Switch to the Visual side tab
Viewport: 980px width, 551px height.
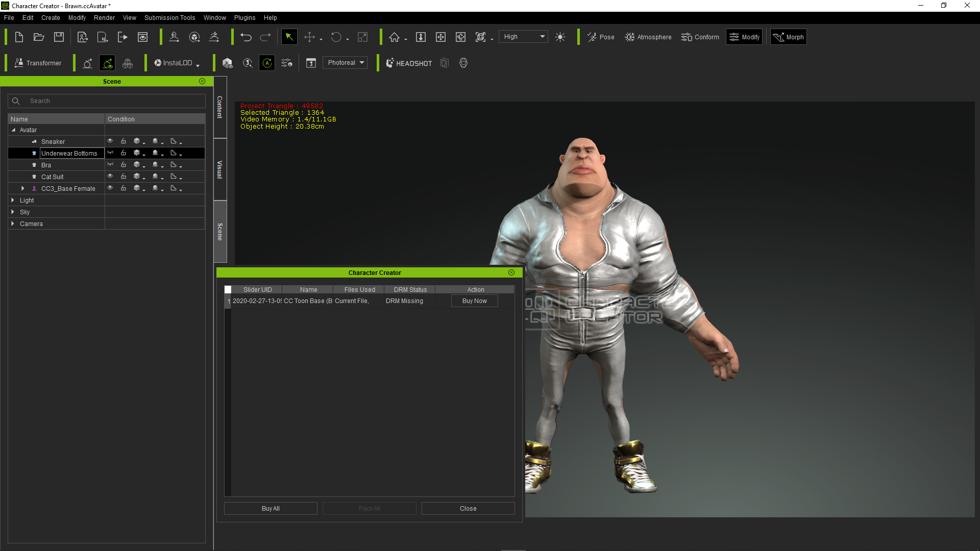[220, 169]
